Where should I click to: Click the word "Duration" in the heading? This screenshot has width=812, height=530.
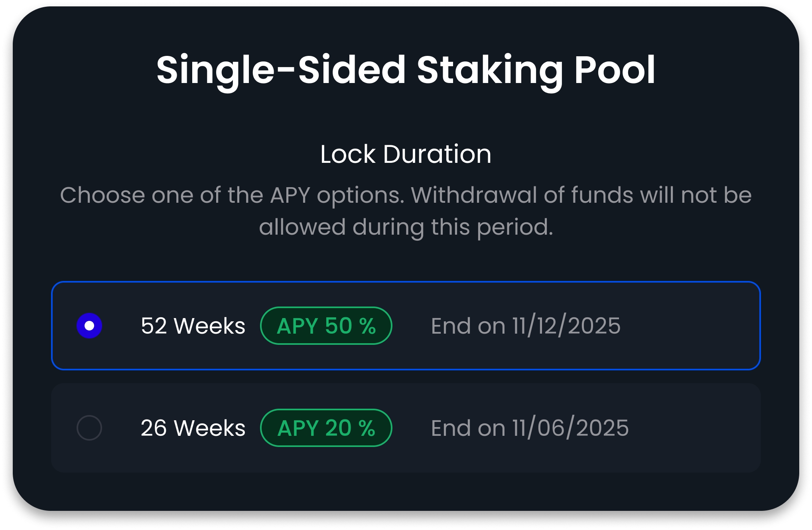click(x=437, y=154)
